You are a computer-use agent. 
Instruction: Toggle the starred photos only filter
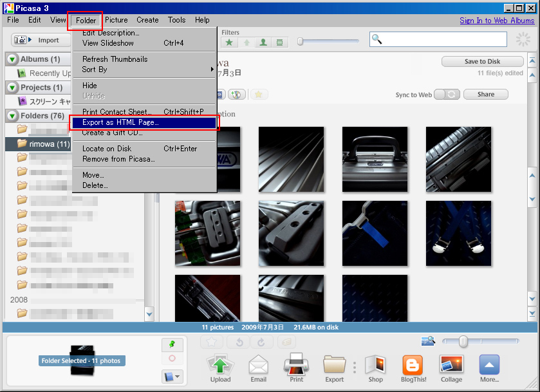[229, 42]
